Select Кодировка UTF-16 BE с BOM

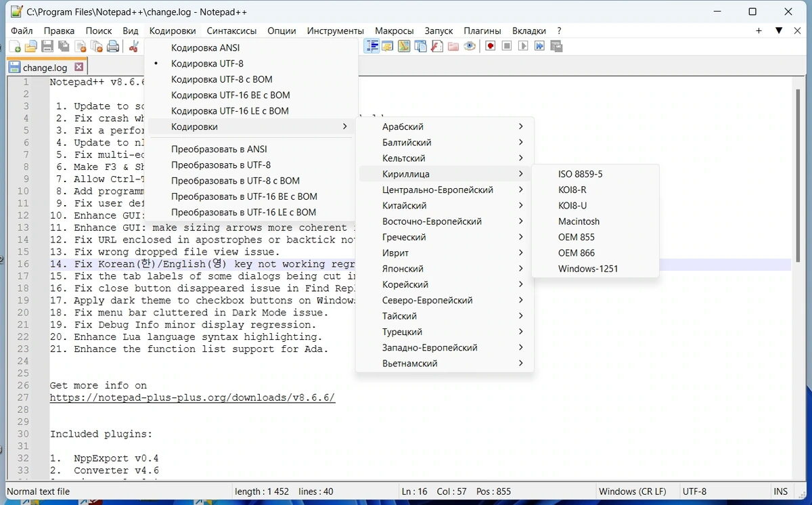251,95
